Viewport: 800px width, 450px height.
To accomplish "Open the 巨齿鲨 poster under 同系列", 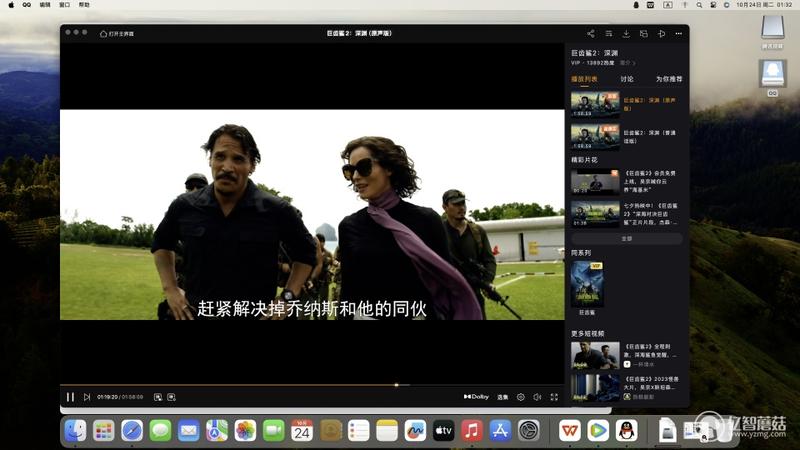I will pos(587,284).
